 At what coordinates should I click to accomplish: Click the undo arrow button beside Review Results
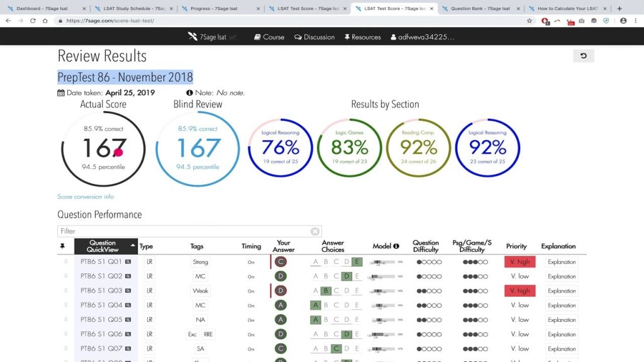583,56
